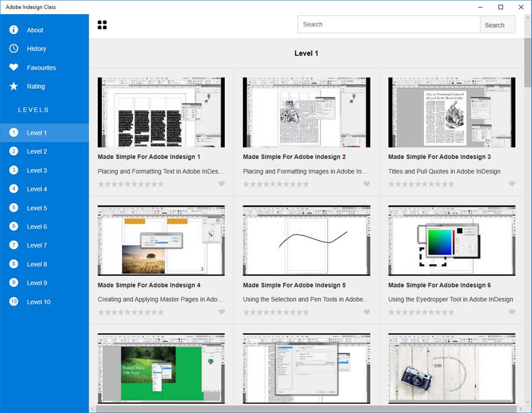
Task: Click title Made Simple For Adobe Indesign 5
Action: [294, 285]
